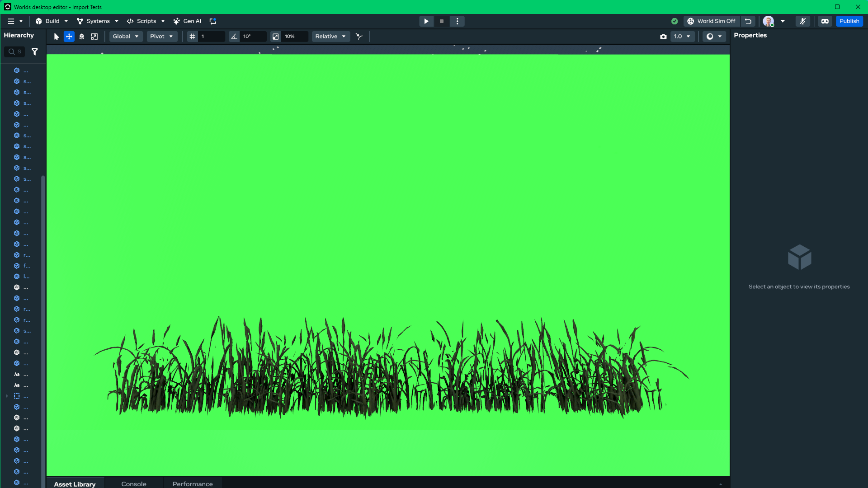
Task: Activate the move tool
Action: pyautogui.click(x=69, y=37)
